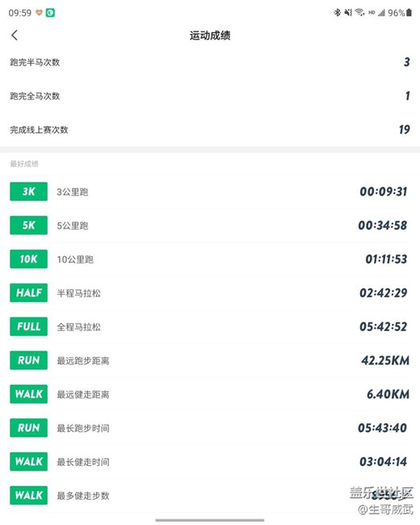Screen dimensions: 420x525
Task: Select the green 5K badge
Action: [x=29, y=225]
